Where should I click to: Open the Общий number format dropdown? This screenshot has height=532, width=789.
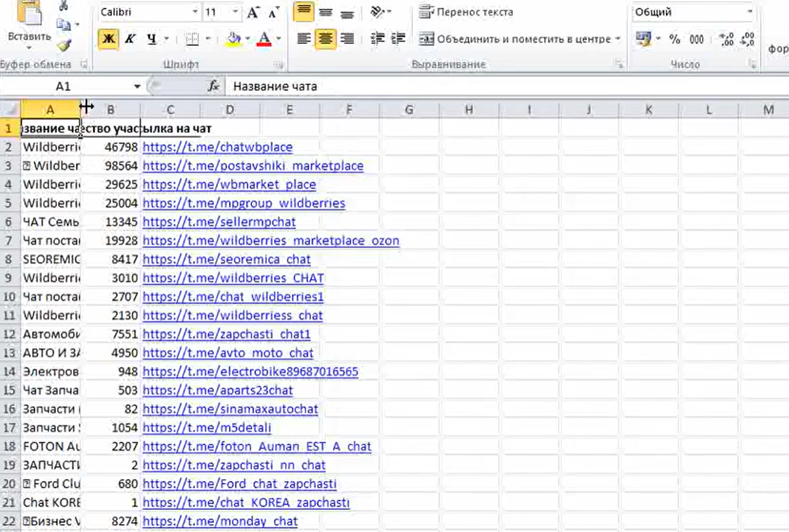pos(749,12)
